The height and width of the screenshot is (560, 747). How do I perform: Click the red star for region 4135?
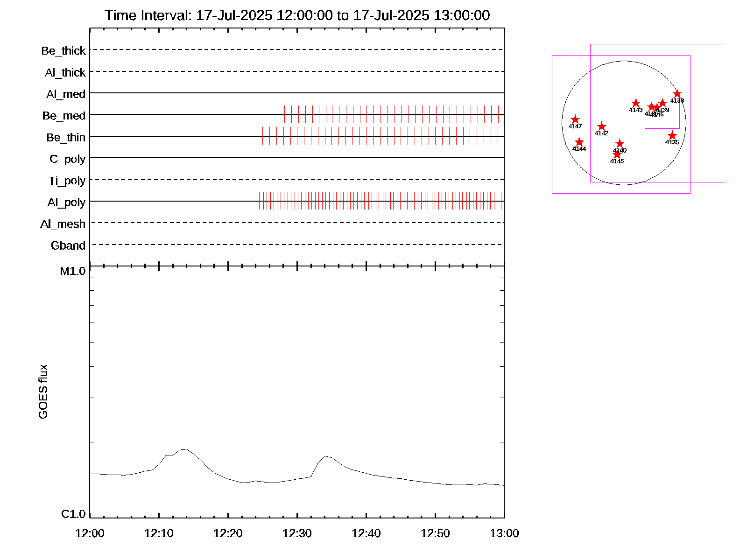(x=672, y=135)
